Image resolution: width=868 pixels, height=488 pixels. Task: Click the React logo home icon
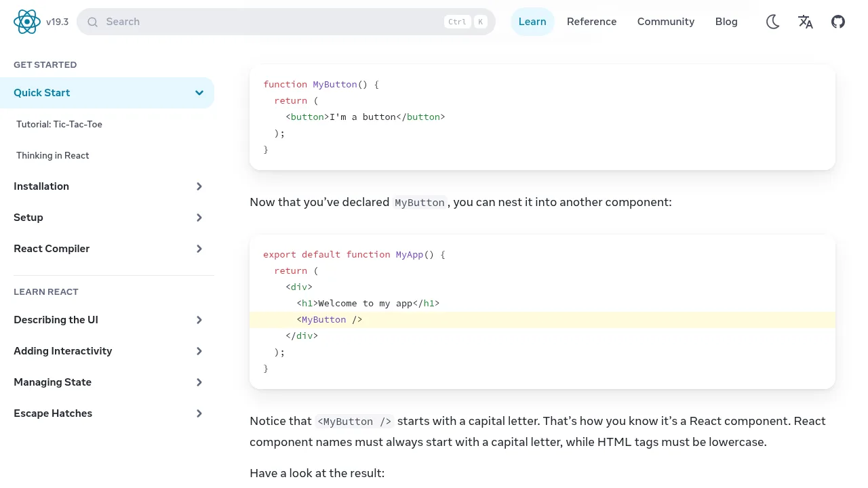(27, 22)
